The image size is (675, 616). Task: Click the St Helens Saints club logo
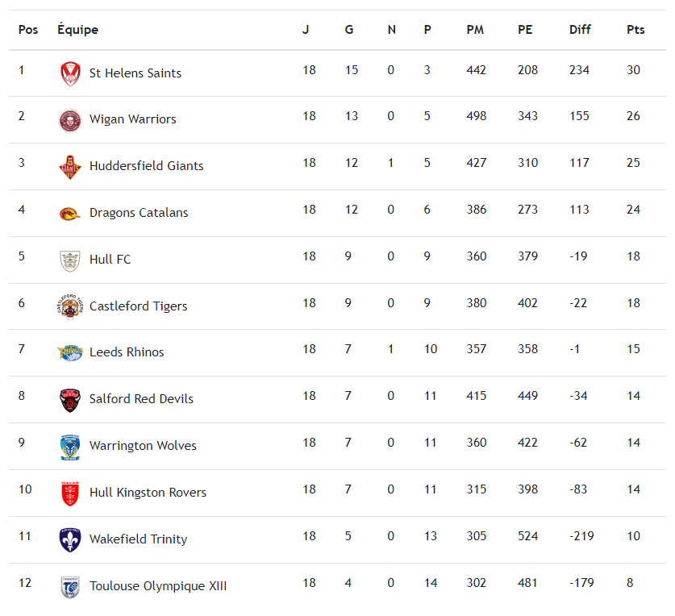tap(70, 73)
